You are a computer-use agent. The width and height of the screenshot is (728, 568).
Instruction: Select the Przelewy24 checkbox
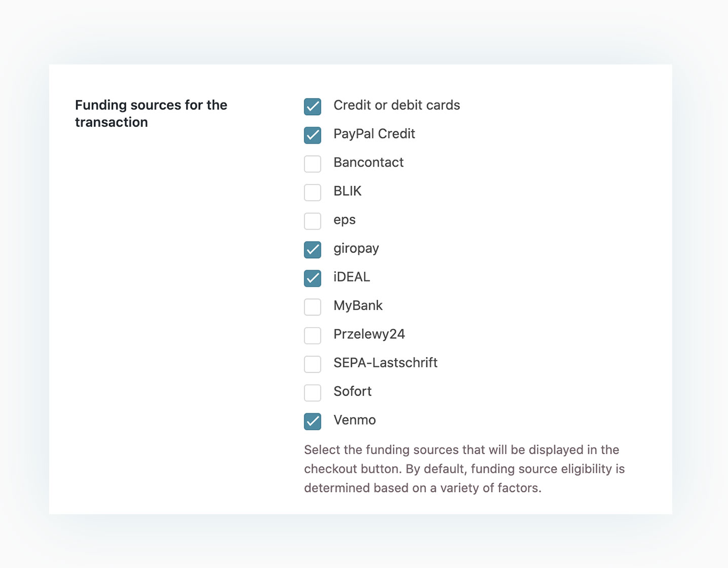[312, 335]
